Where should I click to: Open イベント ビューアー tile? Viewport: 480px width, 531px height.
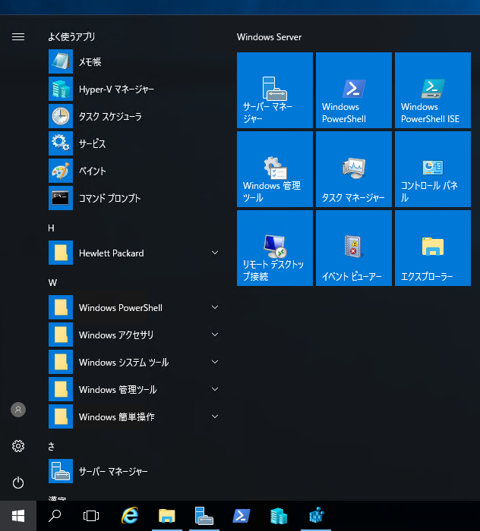[x=354, y=248]
